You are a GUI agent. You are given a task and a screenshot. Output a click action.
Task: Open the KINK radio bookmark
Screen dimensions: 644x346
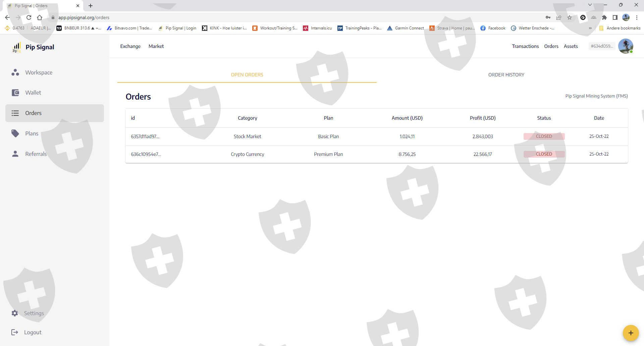pyautogui.click(x=224, y=28)
